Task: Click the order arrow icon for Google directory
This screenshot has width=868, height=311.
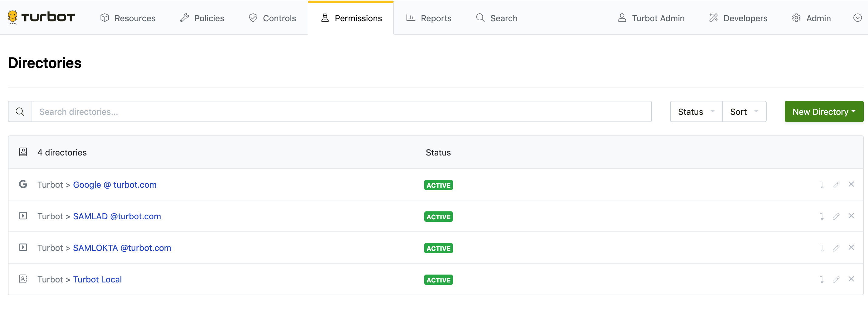Action: tap(822, 185)
